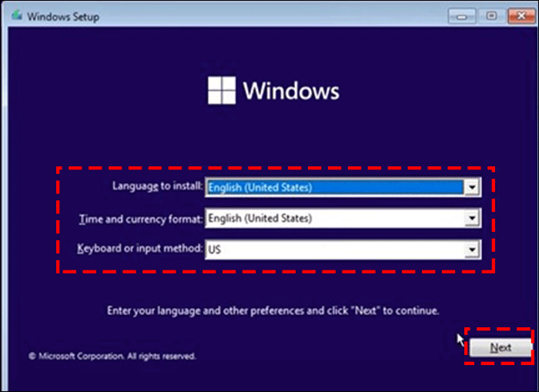Click the 'Time and currency format:' label
The image size is (539, 392).
click(x=141, y=219)
